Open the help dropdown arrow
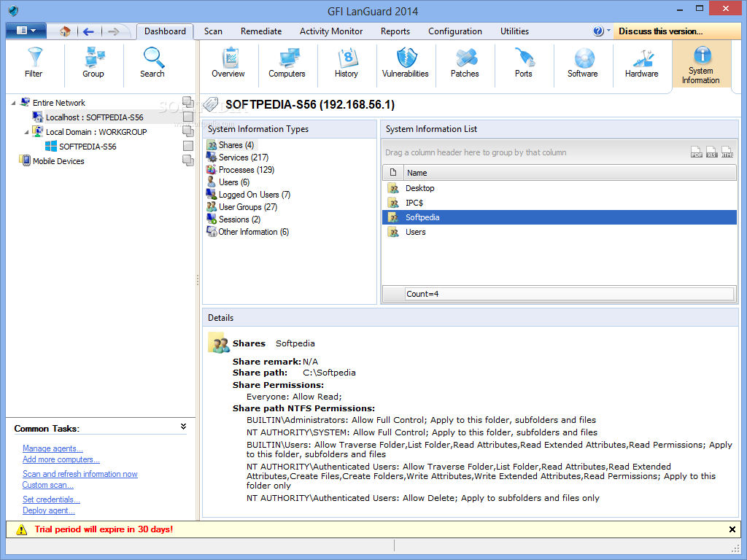This screenshot has width=747, height=560. 609,30
